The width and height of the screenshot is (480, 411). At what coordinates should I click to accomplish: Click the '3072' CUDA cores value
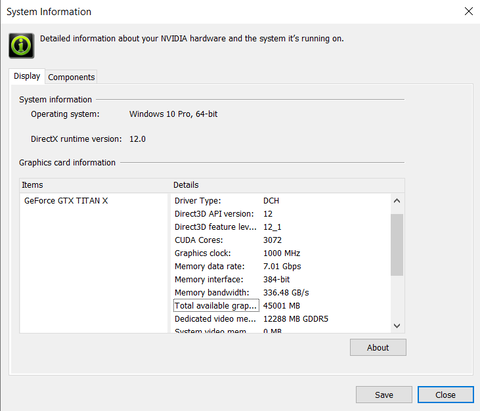click(272, 240)
